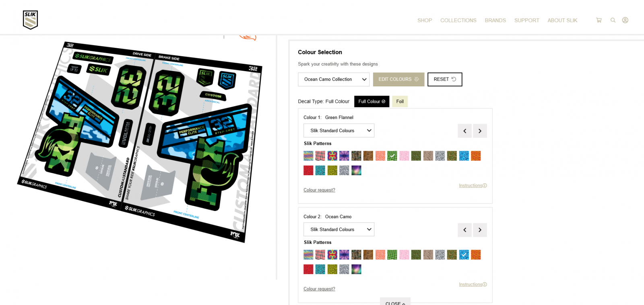Screen dimensions: 644x305
Task: Expand Colour 1 Slik Standard Colours dropdown
Action: pos(339,131)
